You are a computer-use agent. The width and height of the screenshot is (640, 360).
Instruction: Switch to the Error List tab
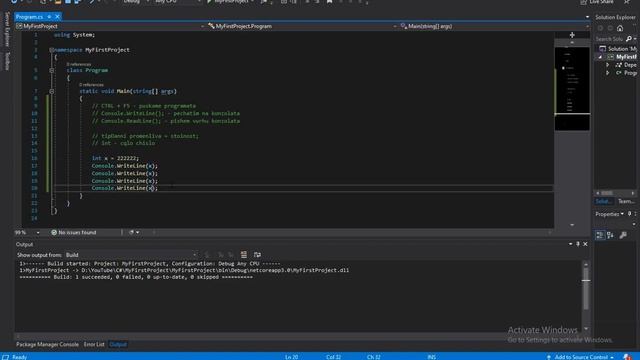[x=94, y=344]
